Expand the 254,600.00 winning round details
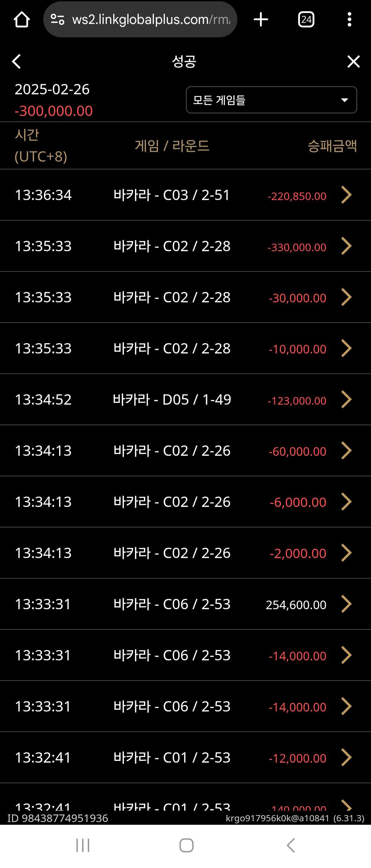This screenshot has height=868, width=371. [x=346, y=604]
